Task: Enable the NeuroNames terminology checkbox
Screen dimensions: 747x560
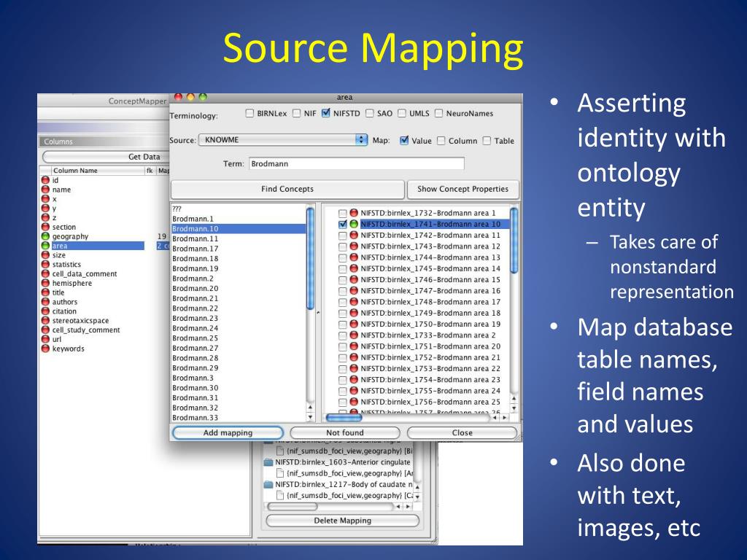Action: pyautogui.click(x=438, y=113)
